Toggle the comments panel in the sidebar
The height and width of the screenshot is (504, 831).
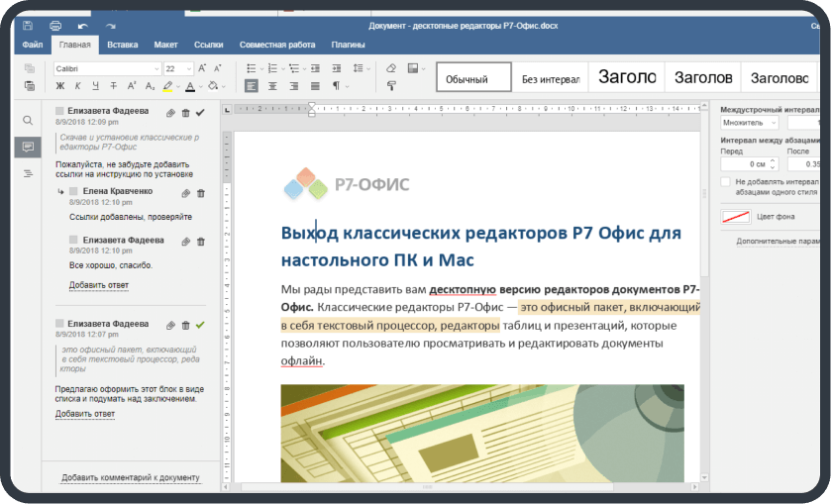coord(28,147)
